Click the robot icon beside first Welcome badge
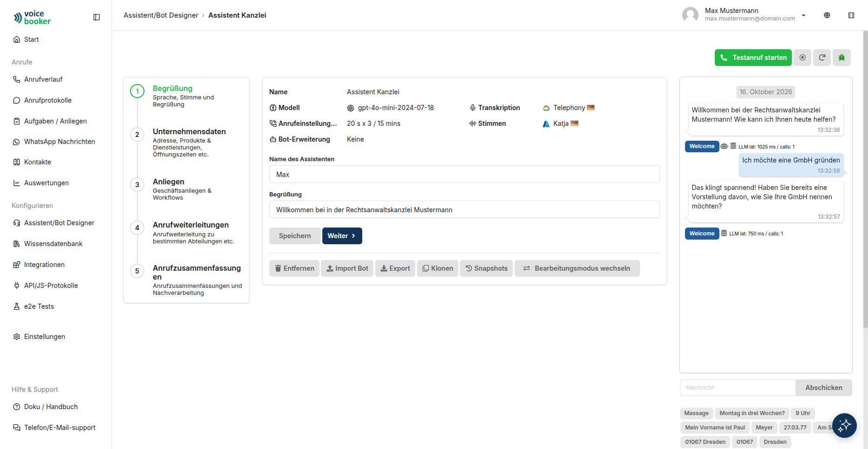Image resolution: width=868 pixels, height=449 pixels. 724,146
